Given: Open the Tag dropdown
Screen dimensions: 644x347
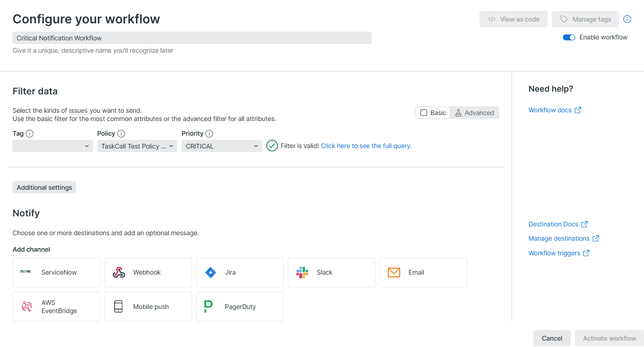Looking at the screenshot, I should [53, 146].
